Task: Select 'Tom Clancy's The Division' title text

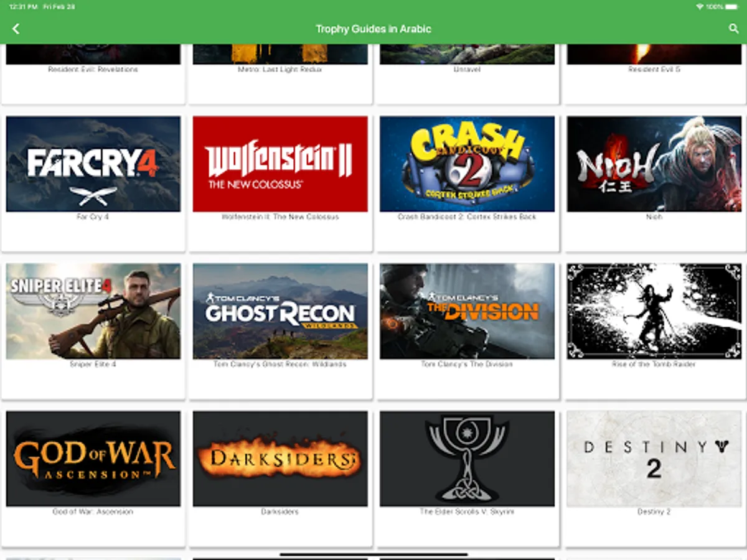Action: point(467,364)
